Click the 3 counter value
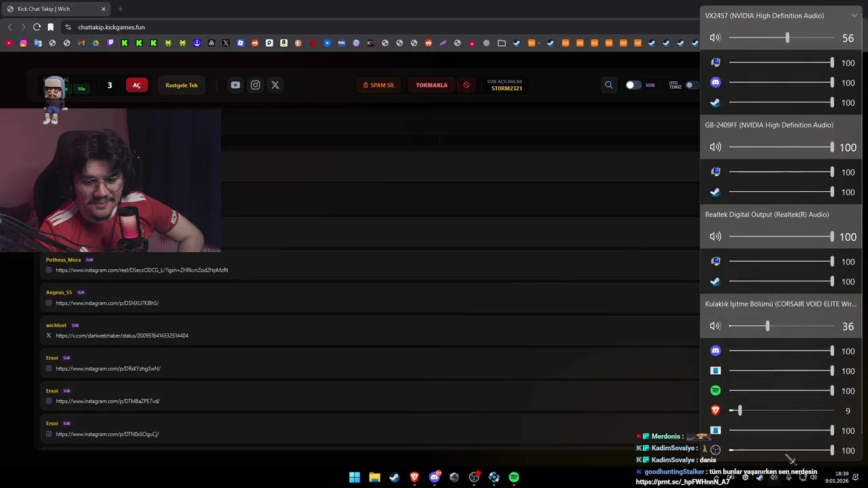 tap(109, 85)
